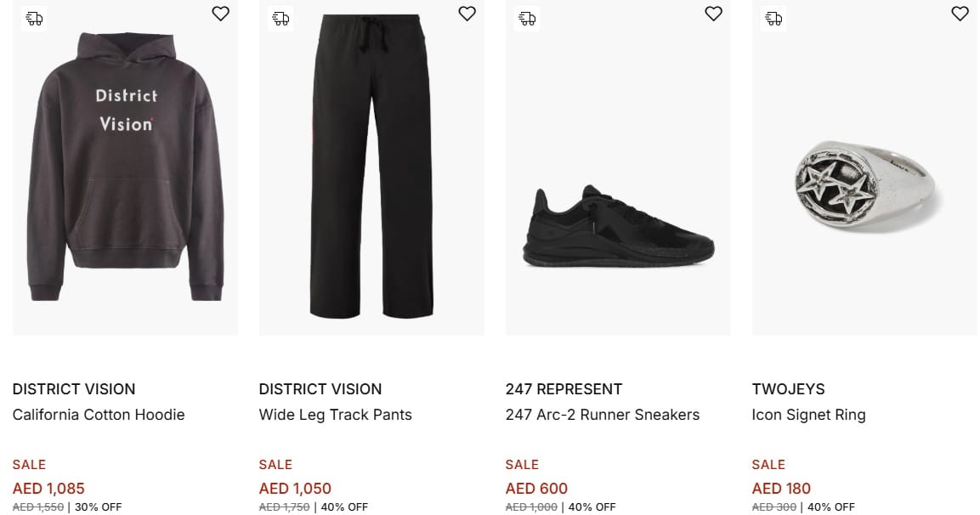980x515 pixels.
Task: Click the 247 REPRESENT brand name
Action: pos(564,389)
